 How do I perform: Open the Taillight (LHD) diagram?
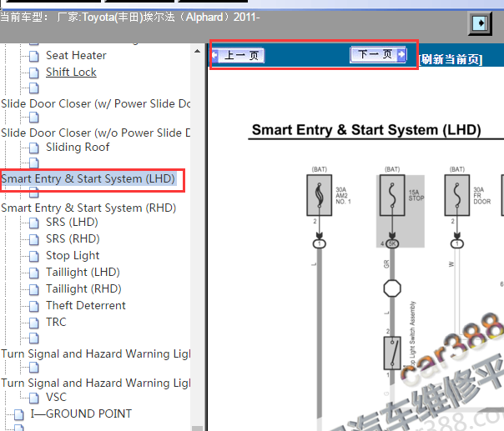83,273
